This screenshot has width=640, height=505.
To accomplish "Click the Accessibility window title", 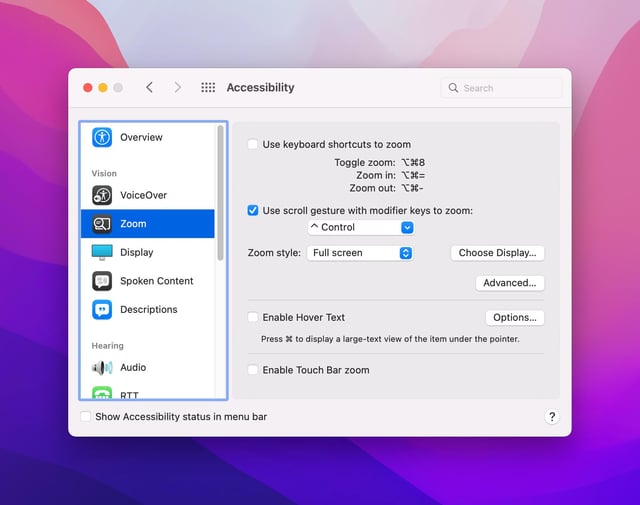I will tap(260, 87).
